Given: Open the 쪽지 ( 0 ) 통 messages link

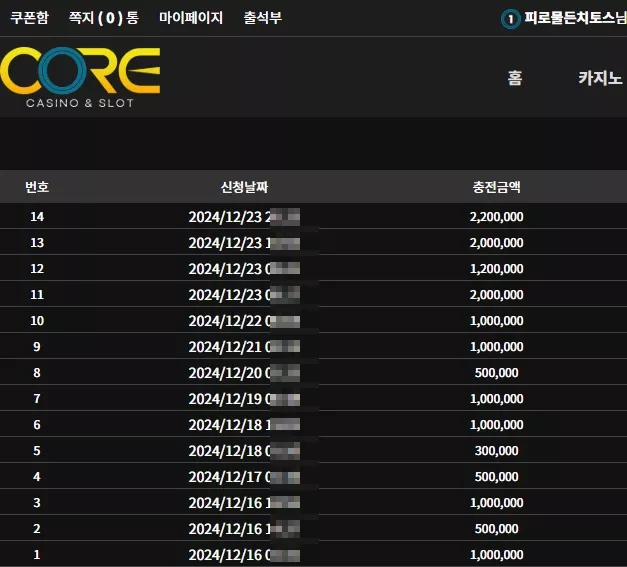Looking at the screenshot, I should pos(104,18).
